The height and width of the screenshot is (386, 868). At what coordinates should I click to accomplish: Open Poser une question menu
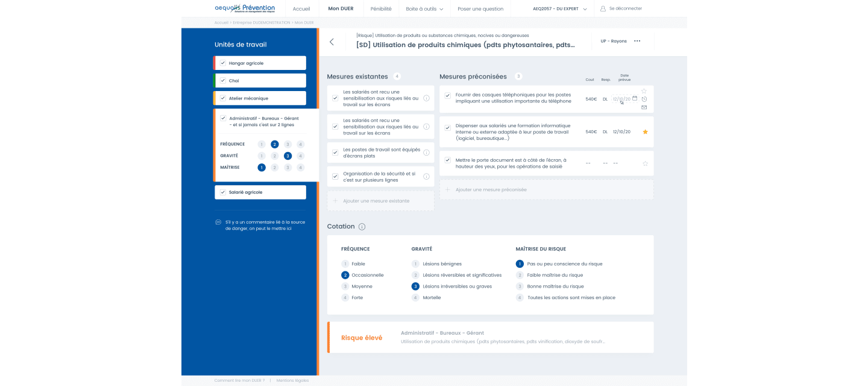pyautogui.click(x=480, y=9)
